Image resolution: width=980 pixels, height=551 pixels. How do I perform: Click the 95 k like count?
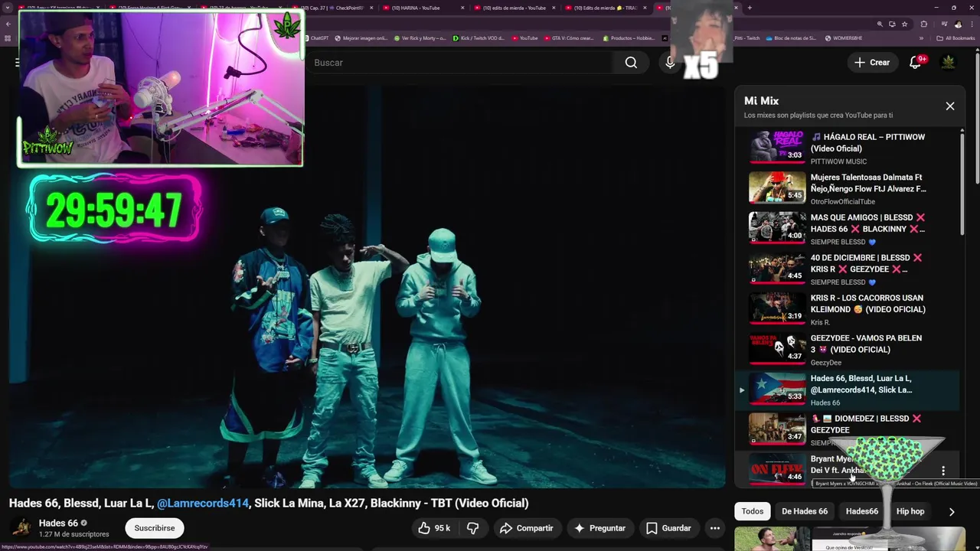443,528
